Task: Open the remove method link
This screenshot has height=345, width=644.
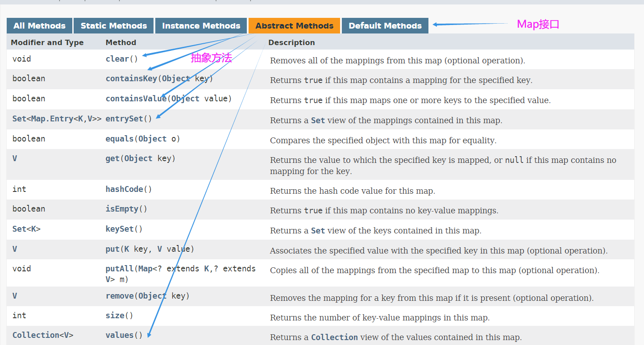Action: [x=120, y=296]
